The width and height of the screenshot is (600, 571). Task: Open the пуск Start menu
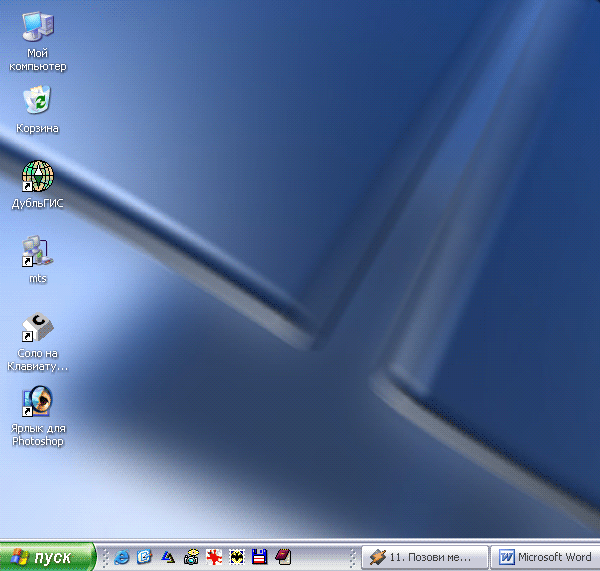[x=47, y=557]
